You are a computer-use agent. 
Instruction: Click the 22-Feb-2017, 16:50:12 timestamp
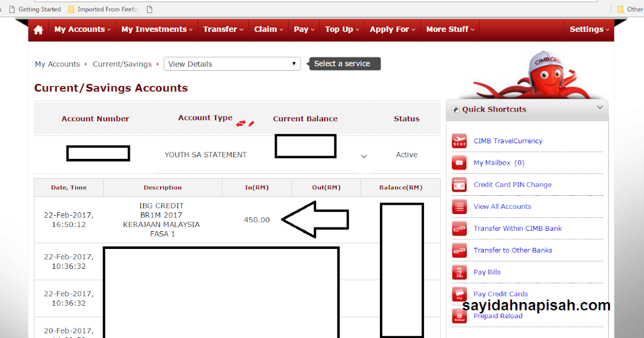(x=69, y=220)
